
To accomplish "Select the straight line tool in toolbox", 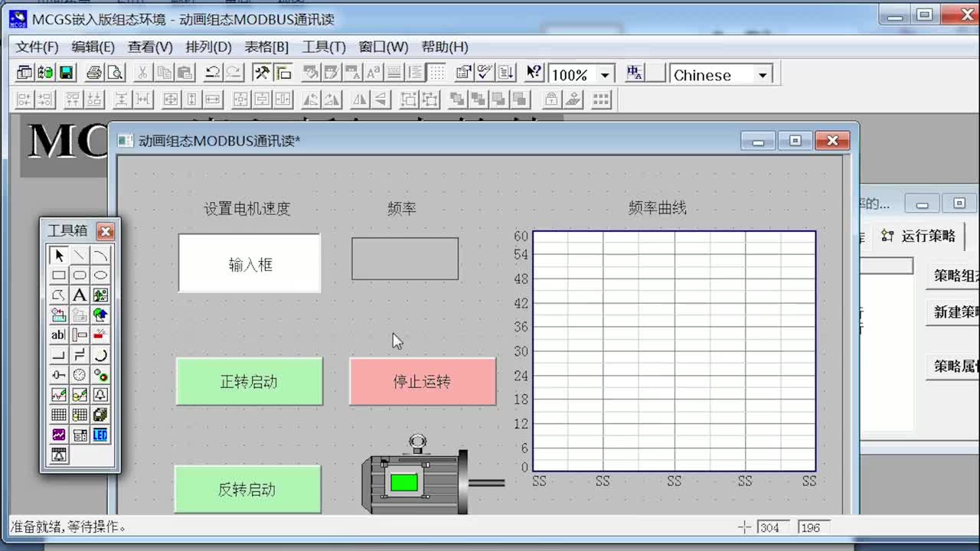I will 80,256.
